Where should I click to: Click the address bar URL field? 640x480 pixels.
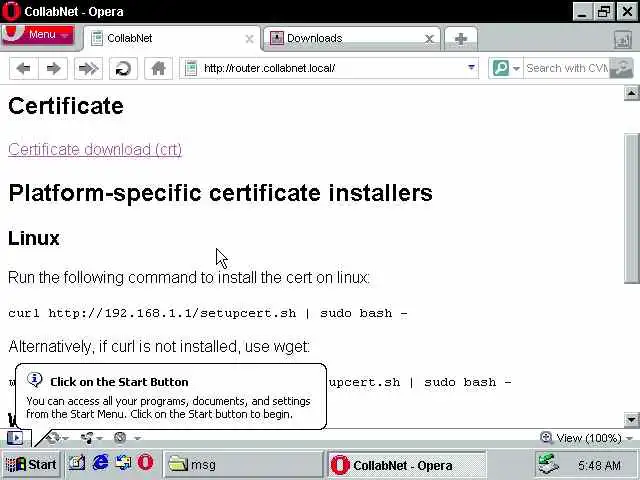point(329,68)
